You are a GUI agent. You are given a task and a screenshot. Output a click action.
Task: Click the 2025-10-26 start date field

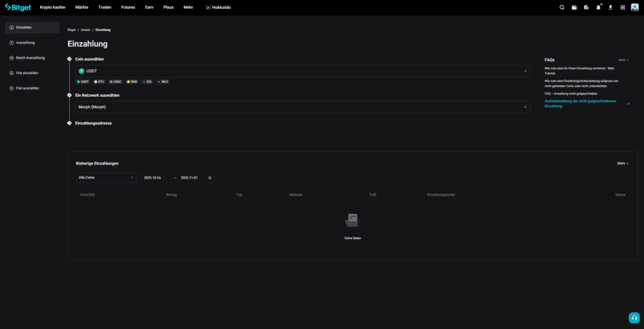pos(153,178)
